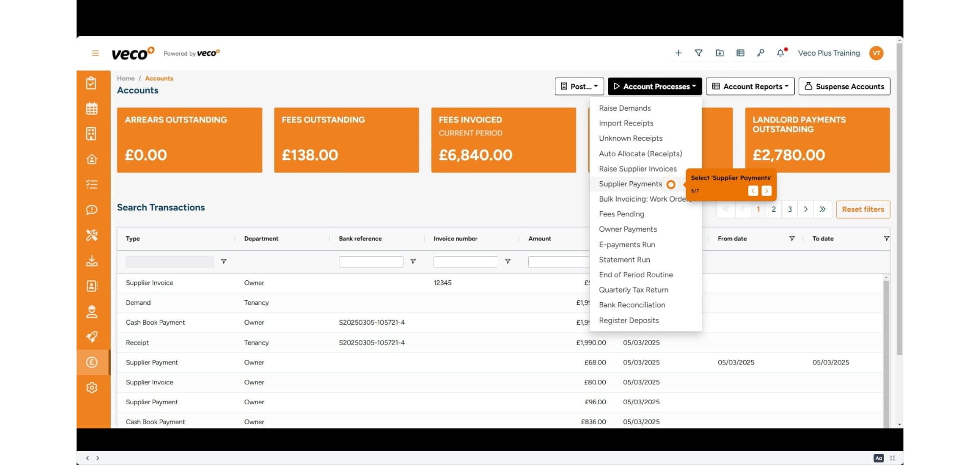Open the pound-sign Accounts icon in the sidebar

tap(92, 362)
